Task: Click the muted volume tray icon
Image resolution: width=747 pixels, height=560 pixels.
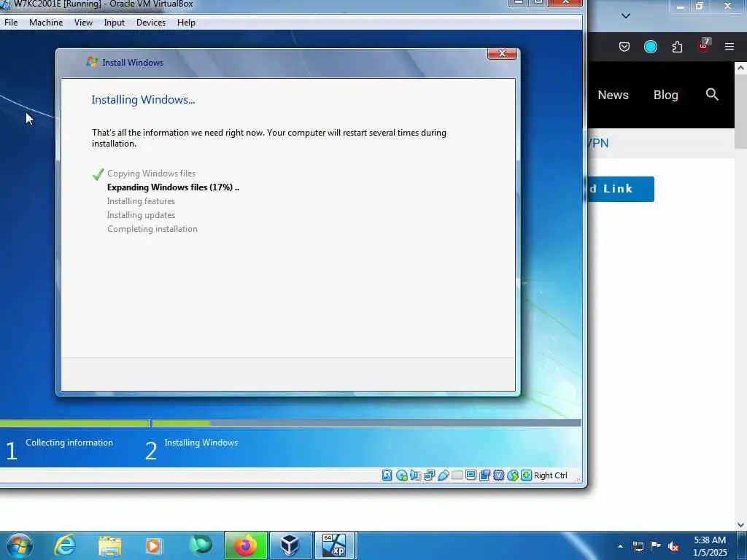Action: pos(673,546)
